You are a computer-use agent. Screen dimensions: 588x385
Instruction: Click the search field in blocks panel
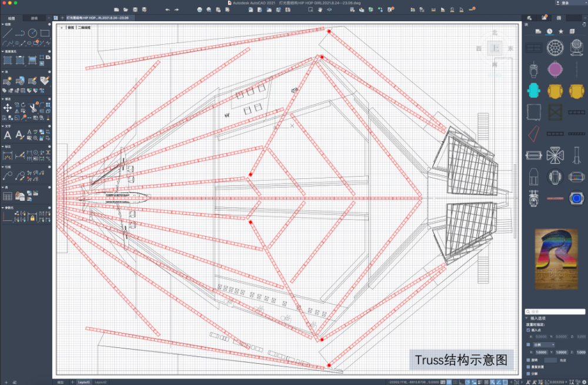click(555, 312)
